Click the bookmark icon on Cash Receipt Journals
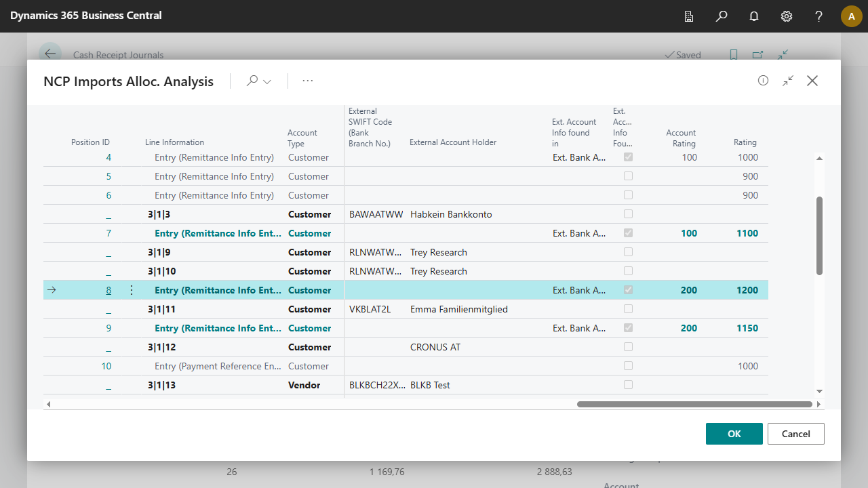Screen dimensions: 868x488 click(x=734, y=55)
